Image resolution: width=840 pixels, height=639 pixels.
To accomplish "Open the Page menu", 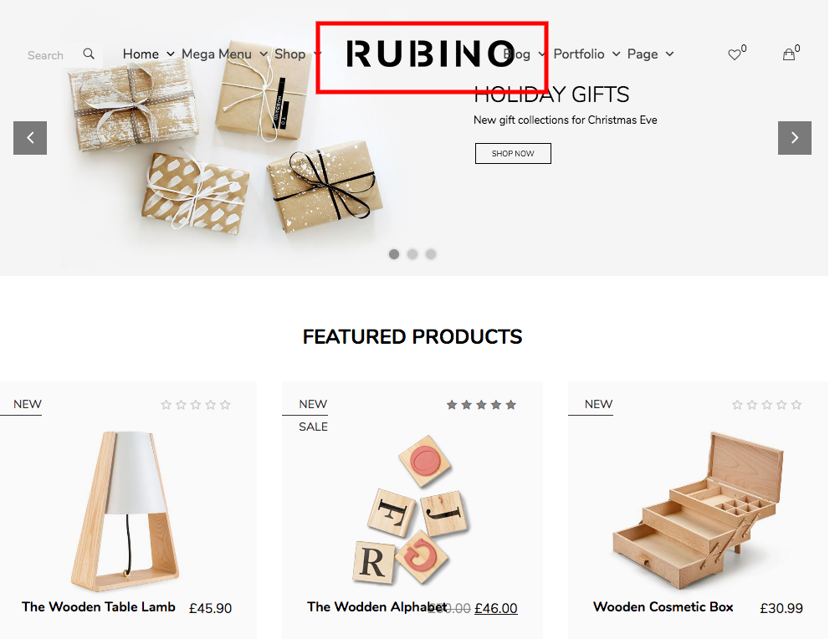I will click(x=650, y=54).
